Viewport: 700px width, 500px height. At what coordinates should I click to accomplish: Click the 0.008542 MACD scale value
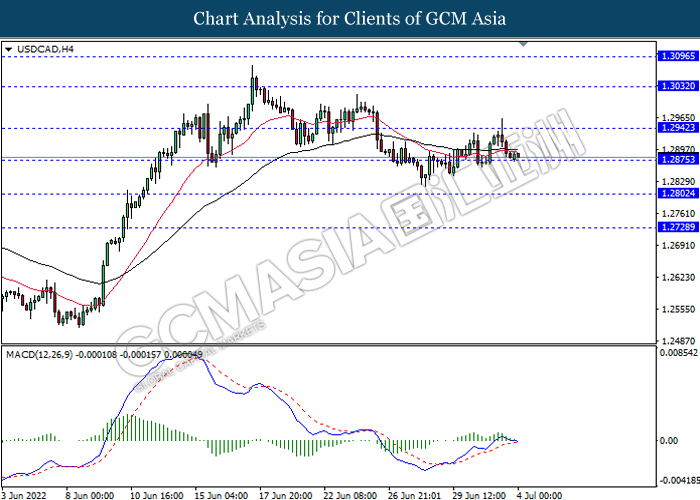678,353
